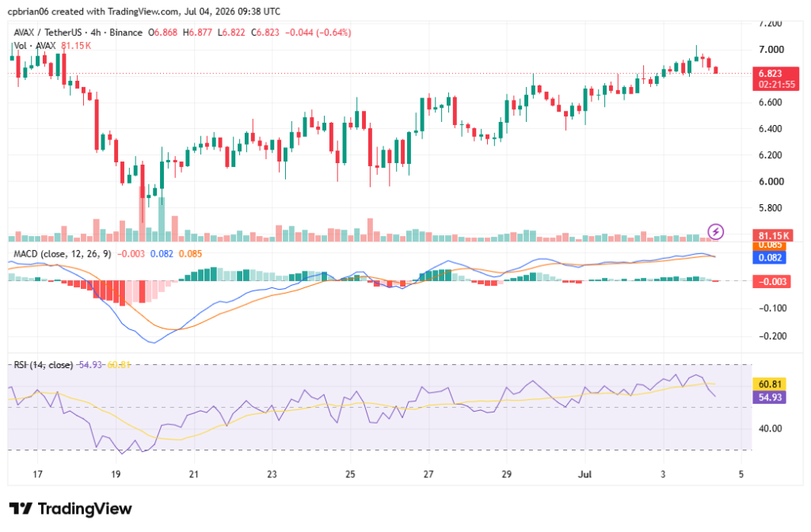Click the blue 0.082 MACD axis label
Image resolution: width=811 pixels, height=532 pixels.
coord(770,257)
